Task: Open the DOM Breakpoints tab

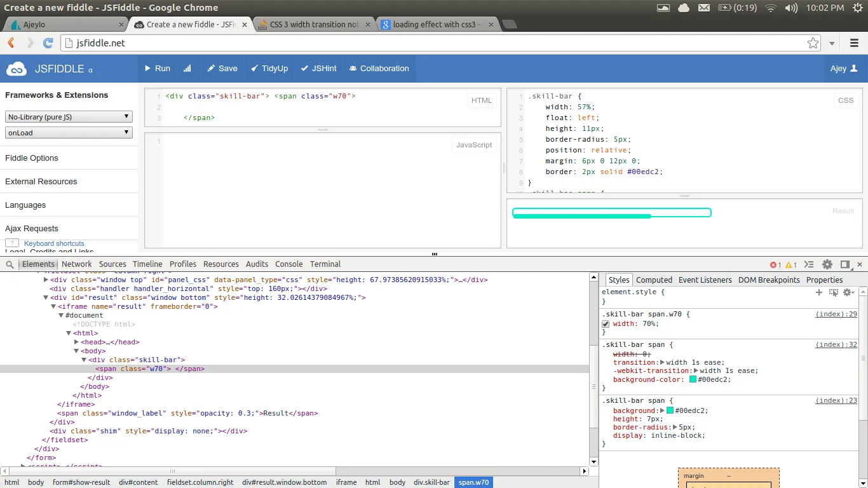Action: point(769,280)
